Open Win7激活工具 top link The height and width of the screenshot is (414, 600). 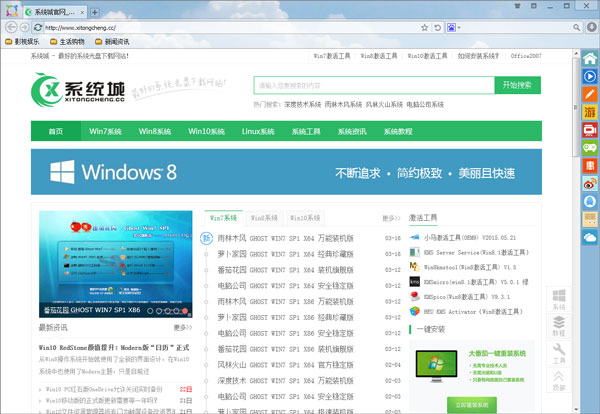tap(332, 56)
